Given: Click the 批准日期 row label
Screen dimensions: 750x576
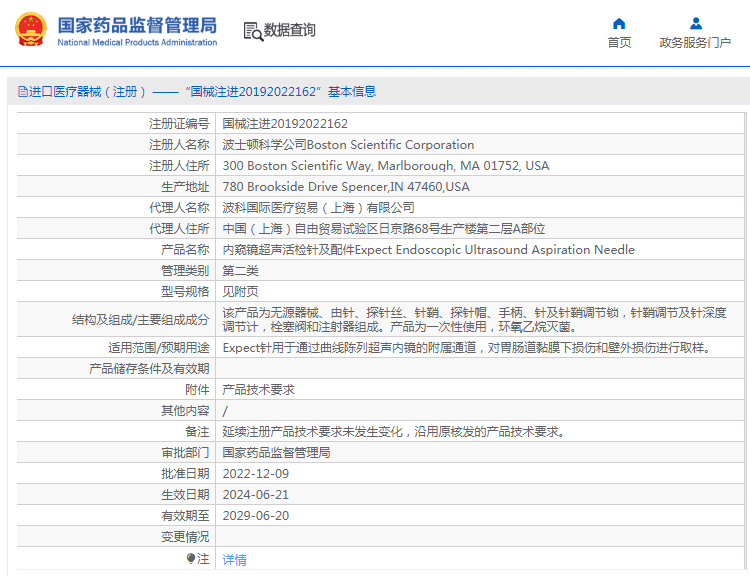Looking at the screenshot, I should tap(186, 474).
